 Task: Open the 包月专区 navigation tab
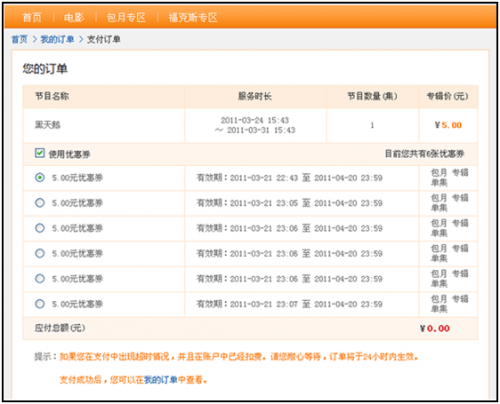(x=126, y=17)
